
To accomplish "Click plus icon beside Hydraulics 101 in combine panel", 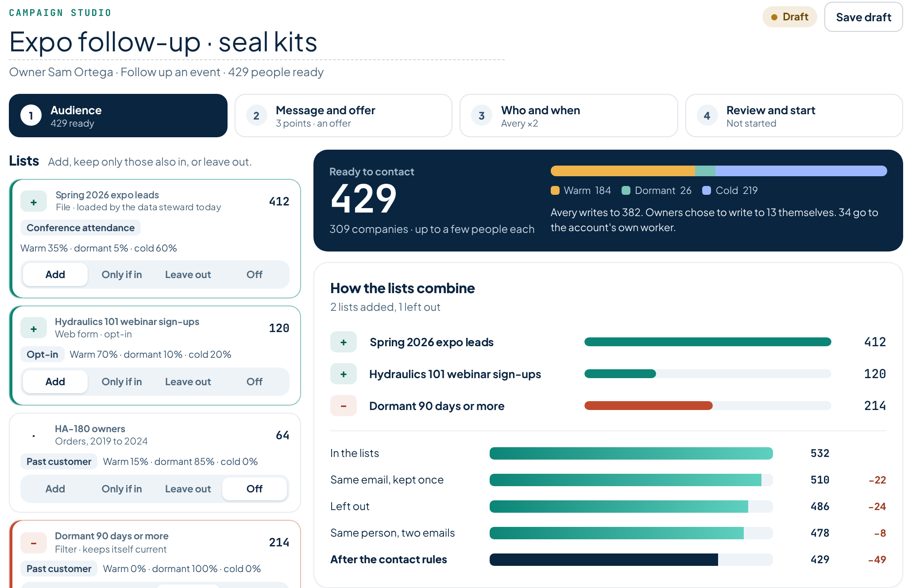I will [x=344, y=374].
